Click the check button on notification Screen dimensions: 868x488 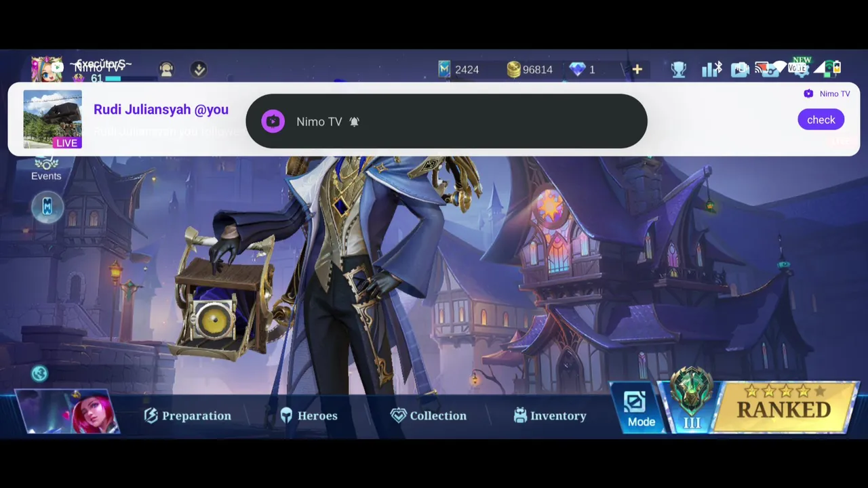(x=821, y=120)
